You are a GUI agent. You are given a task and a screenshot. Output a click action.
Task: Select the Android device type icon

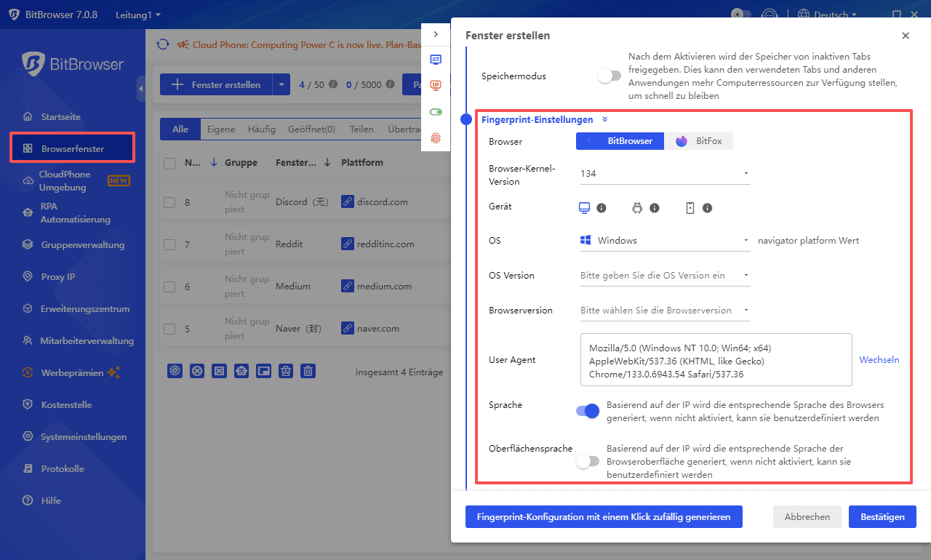tap(636, 207)
